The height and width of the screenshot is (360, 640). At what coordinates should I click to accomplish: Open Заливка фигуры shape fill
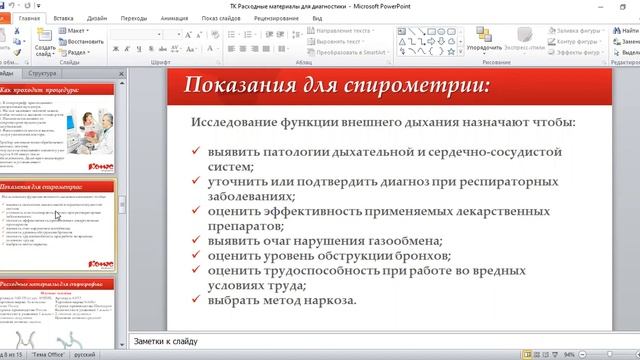576,31
